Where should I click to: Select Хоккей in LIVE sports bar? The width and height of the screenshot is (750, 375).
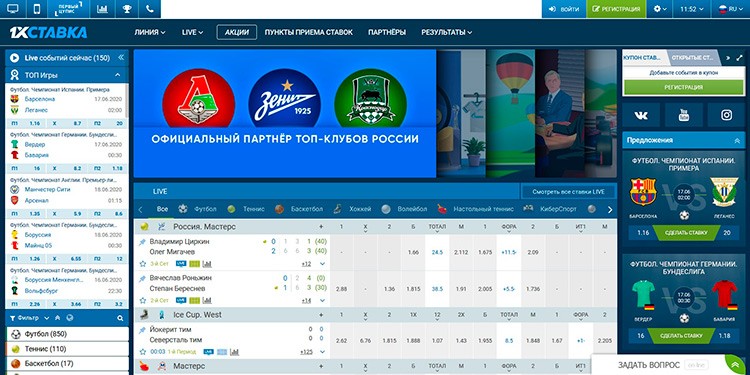point(353,209)
